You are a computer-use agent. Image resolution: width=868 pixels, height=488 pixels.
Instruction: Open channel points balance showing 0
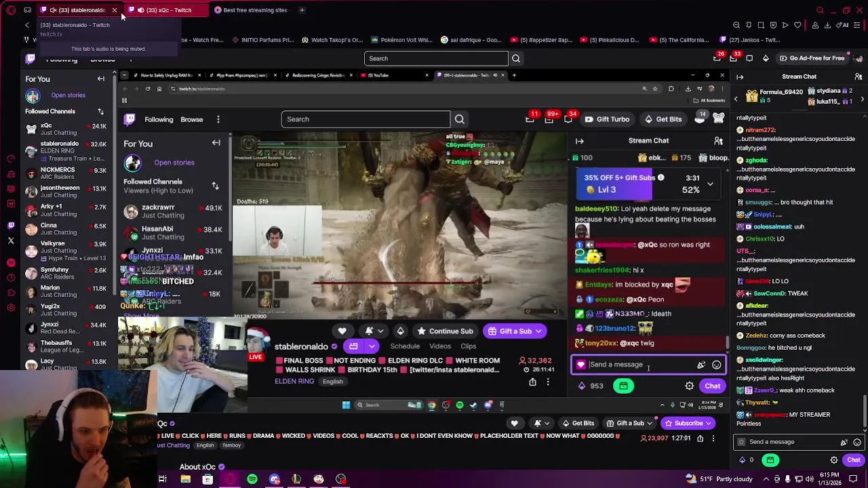point(746,460)
